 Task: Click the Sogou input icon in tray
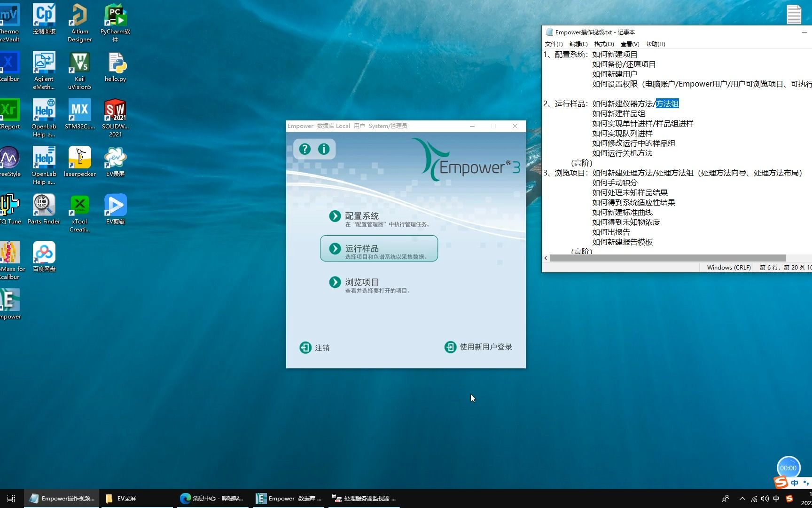point(789,499)
